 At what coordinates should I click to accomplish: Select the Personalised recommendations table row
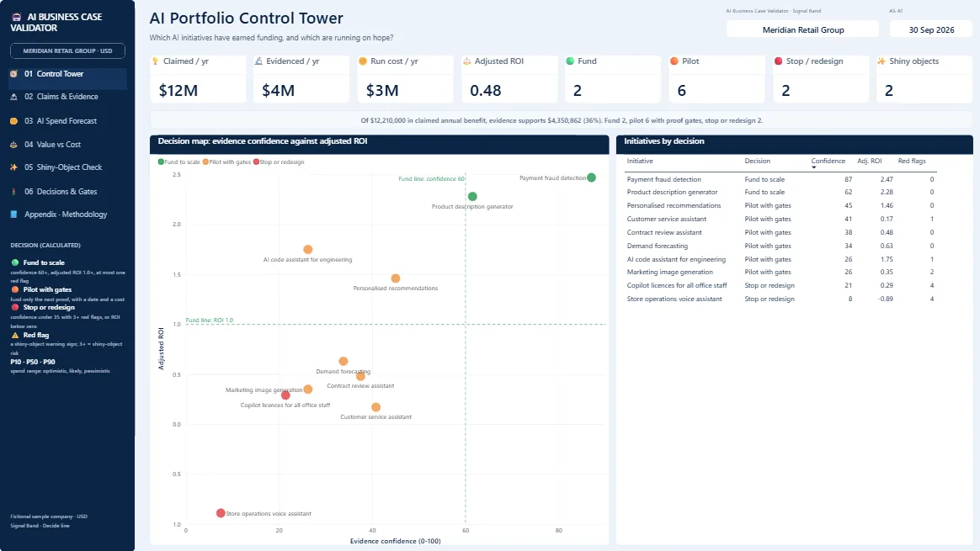[x=781, y=205]
